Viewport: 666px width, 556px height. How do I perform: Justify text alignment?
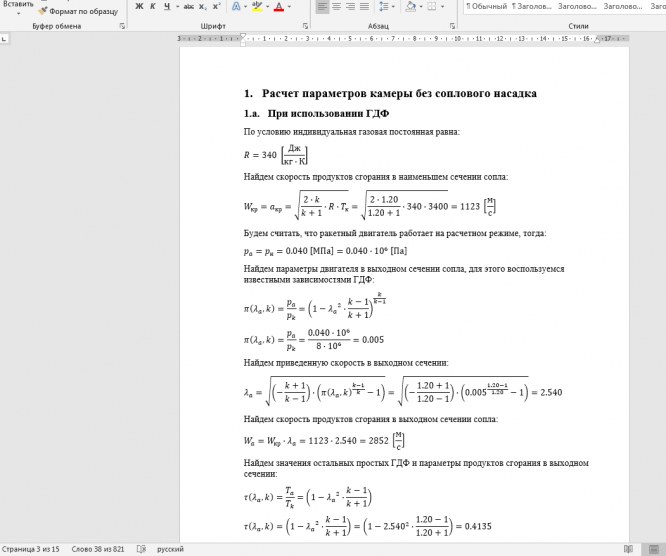click(x=364, y=6)
